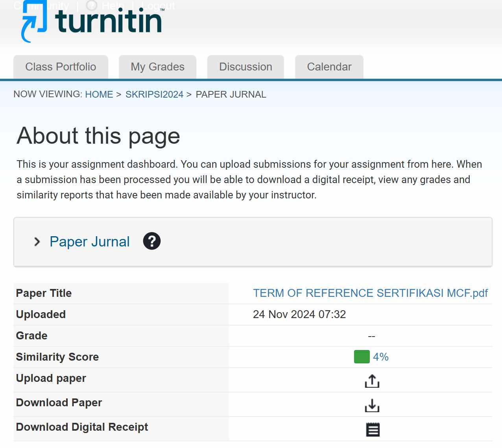Screen dimensions: 502x448
Task: Click the Community link in top header
Action: pyautogui.click(x=41, y=6)
